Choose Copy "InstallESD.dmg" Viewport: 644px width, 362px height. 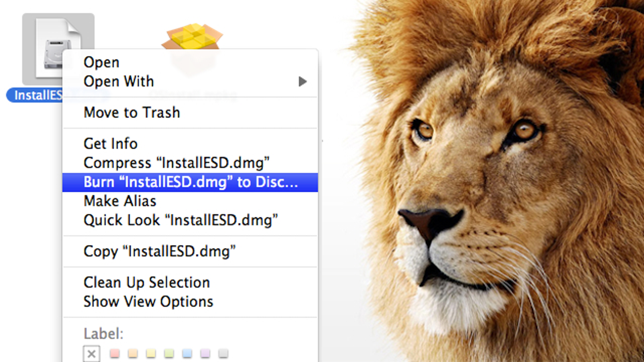(x=190, y=251)
